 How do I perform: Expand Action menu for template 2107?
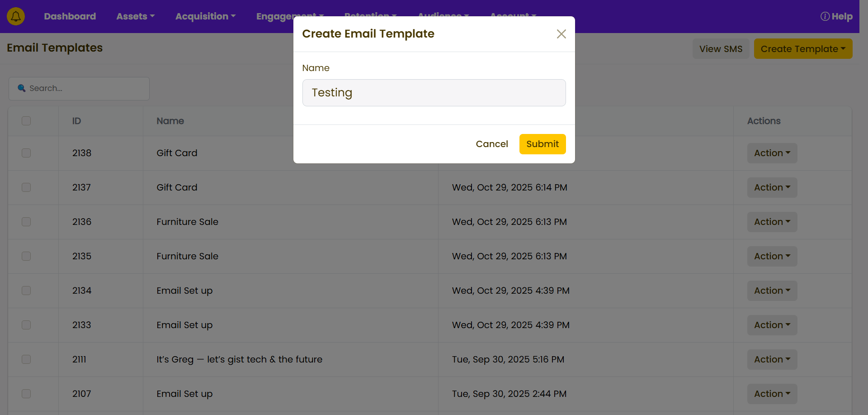coord(772,394)
